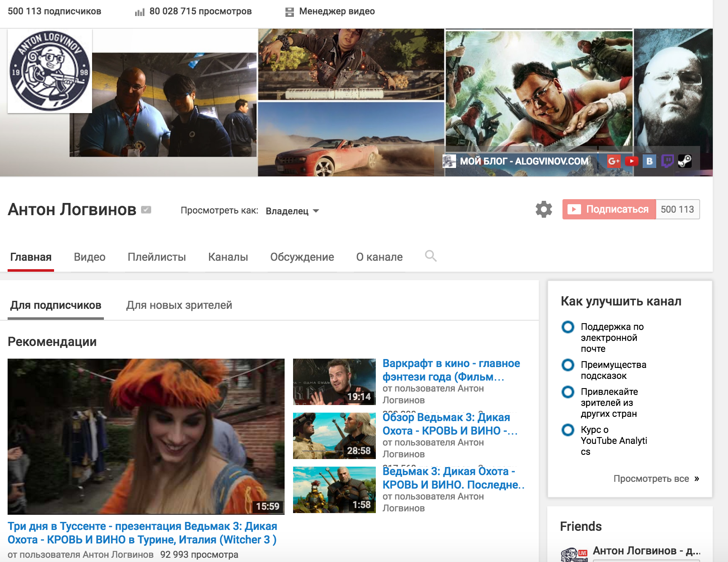Screen dimensions: 728x562
Task: Open the Менеджер видео link
Action: 337,11
